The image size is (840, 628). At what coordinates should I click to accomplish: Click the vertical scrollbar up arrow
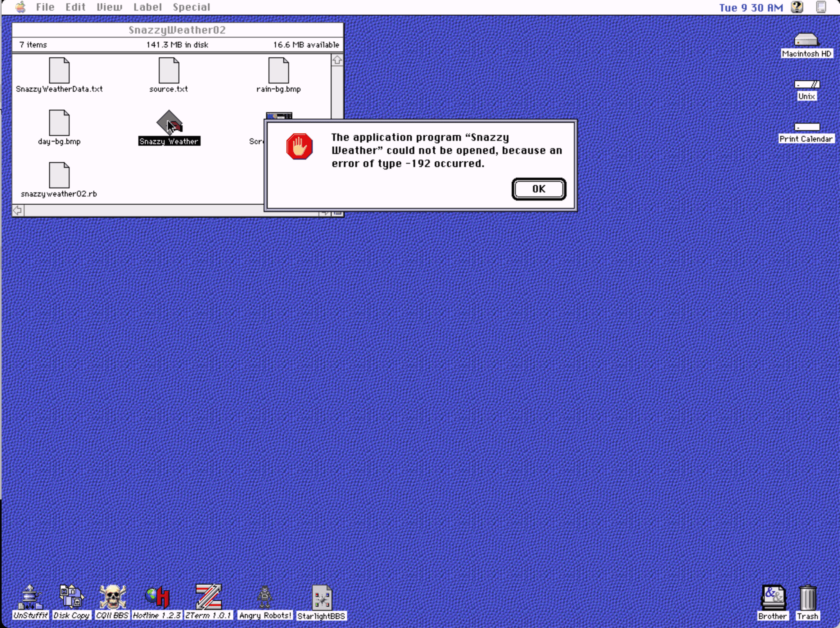337,60
